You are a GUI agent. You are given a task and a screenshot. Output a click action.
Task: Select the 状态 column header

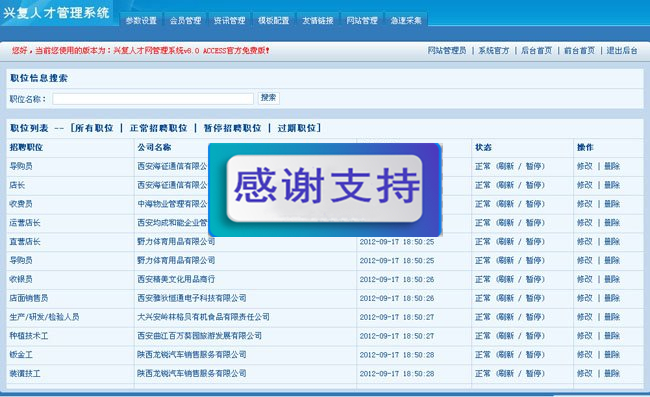coord(483,148)
